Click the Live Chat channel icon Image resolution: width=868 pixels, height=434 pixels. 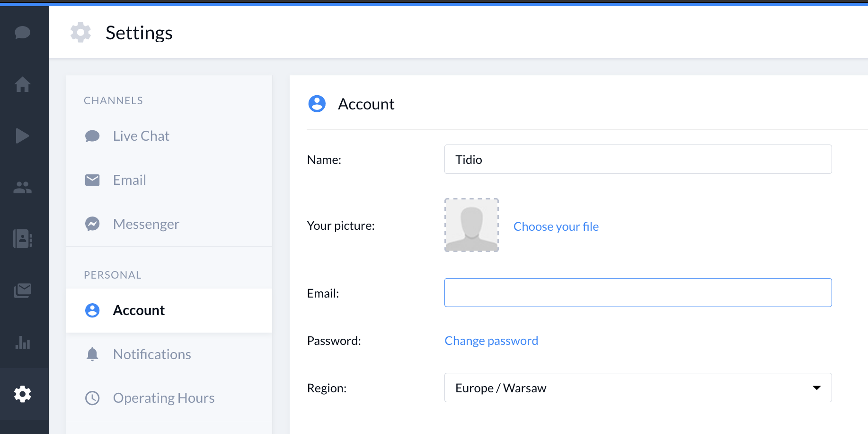[x=92, y=136]
